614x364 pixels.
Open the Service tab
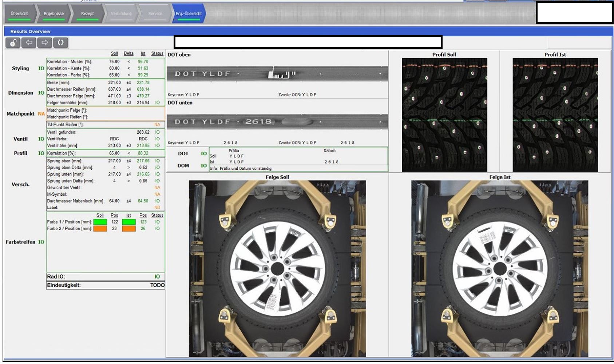[155, 14]
